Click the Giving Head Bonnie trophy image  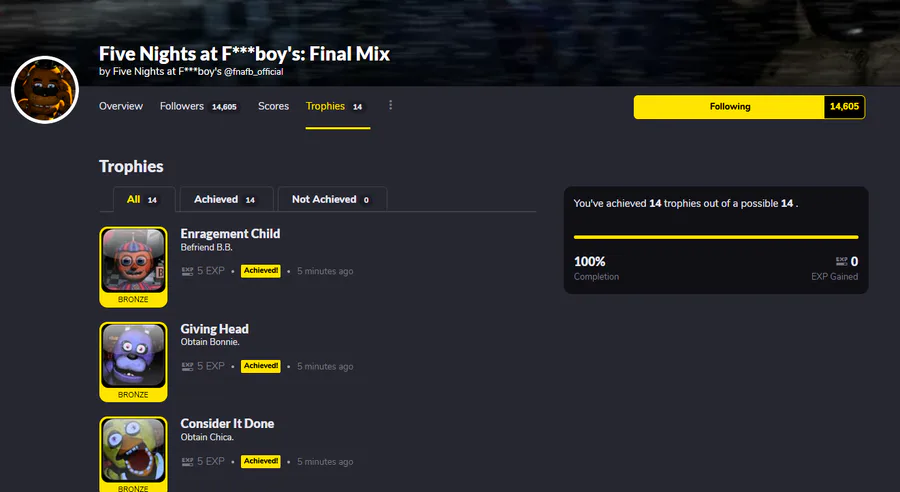133,355
